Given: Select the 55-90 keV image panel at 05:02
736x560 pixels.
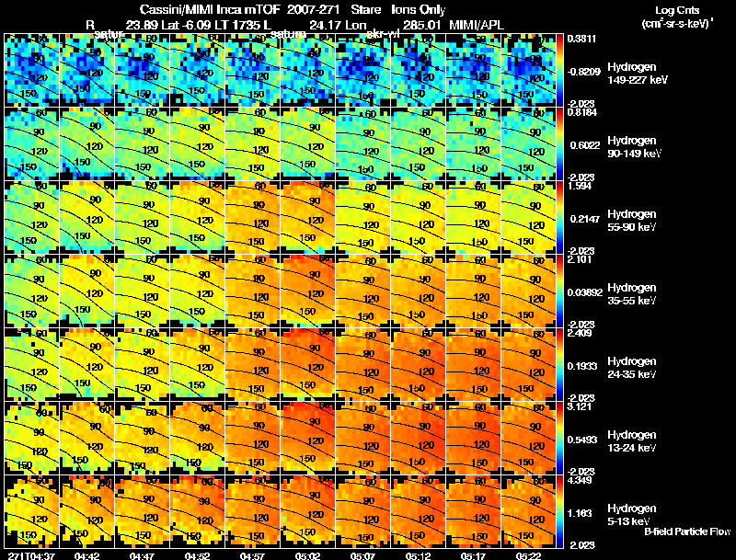Looking at the screenshot, I should pyautogui.click(x=307, y=217).
